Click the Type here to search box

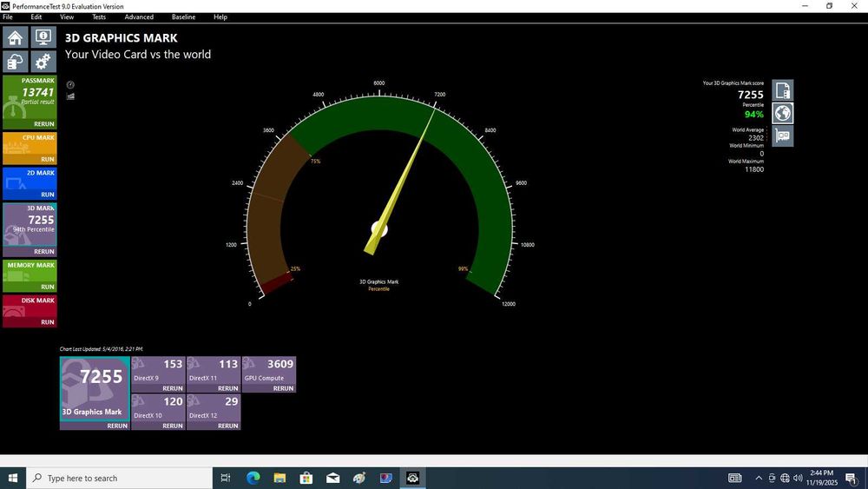point(119,478)
